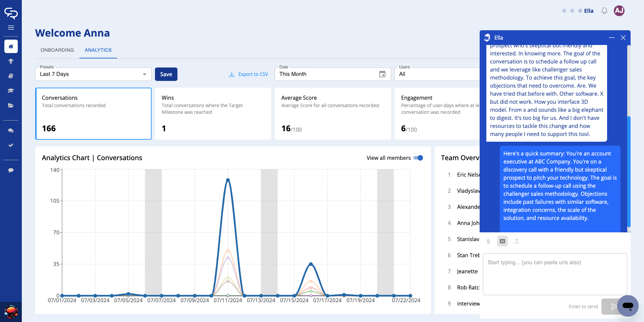Open the folder icon in sidebar
The width and height of the screenshot is (644, 322).
11,105
